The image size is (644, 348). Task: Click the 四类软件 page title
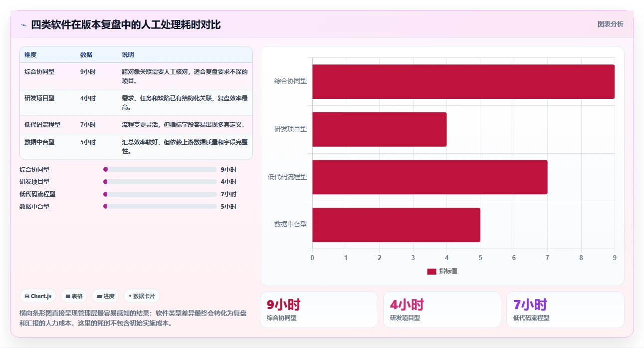click(x=126, y=25)
